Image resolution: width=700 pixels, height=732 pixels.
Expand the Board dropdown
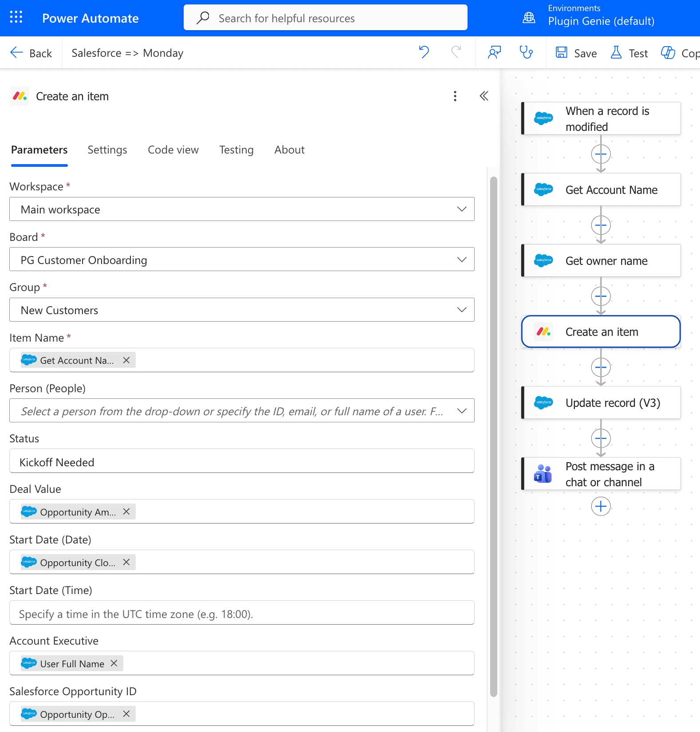462,260
